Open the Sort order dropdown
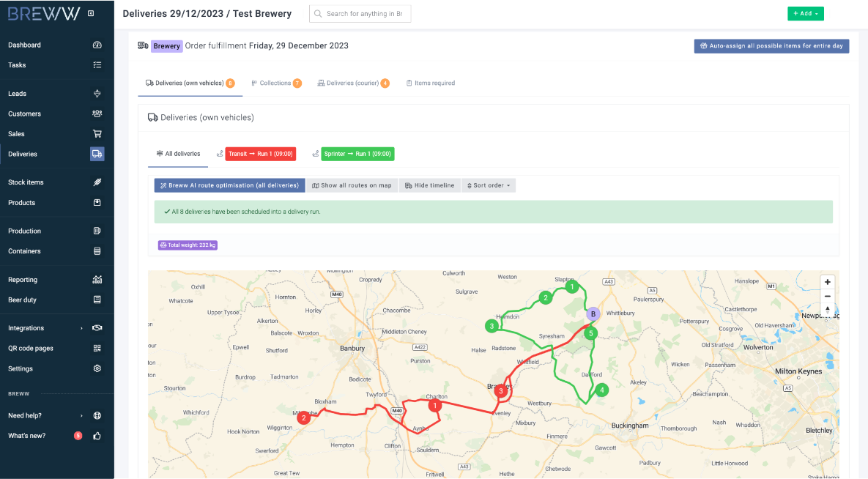The width and height of the screenshot is (868, 479). tap(489, 186)
